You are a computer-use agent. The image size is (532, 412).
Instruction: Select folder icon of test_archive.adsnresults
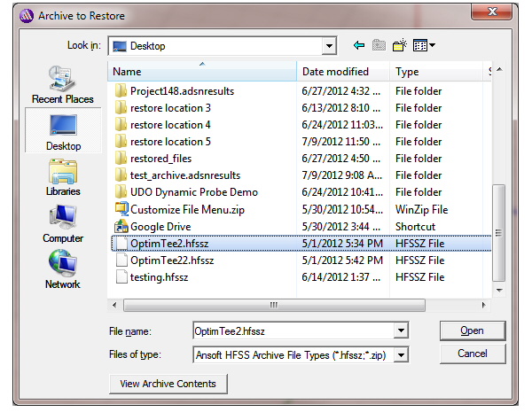pyautogui.click(x=121, y=175)
